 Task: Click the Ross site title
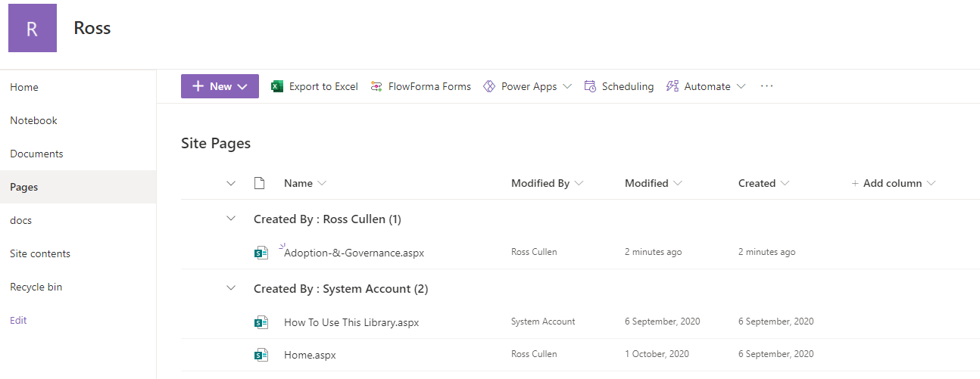pyautogui.click(x=92, y=28)
